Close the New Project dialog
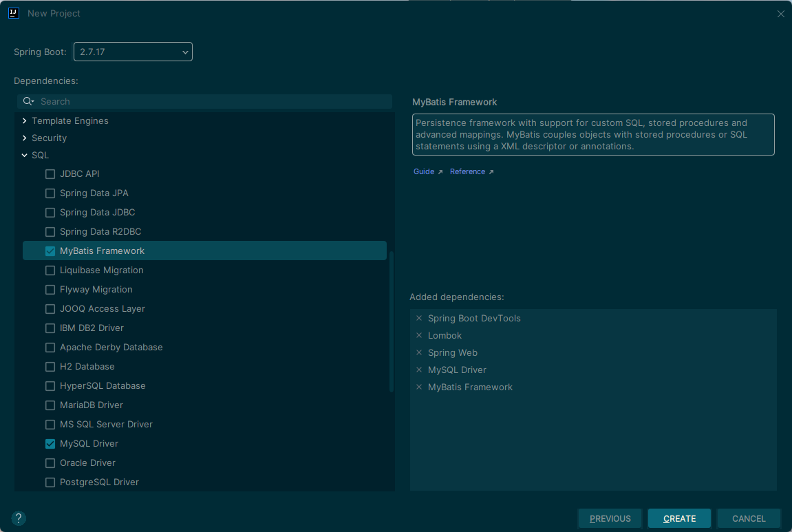This screenshot has width=792, height=532. (x=780, y=14)
